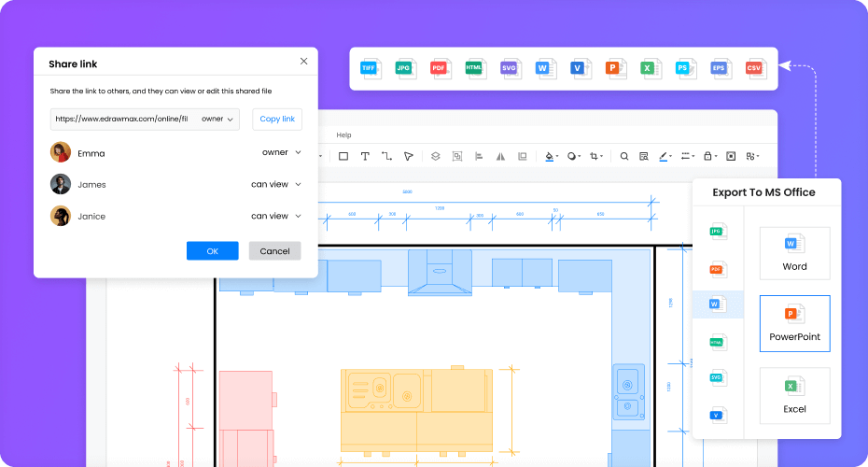Choose the SVG export icon in top strip

tap(511, 68)
